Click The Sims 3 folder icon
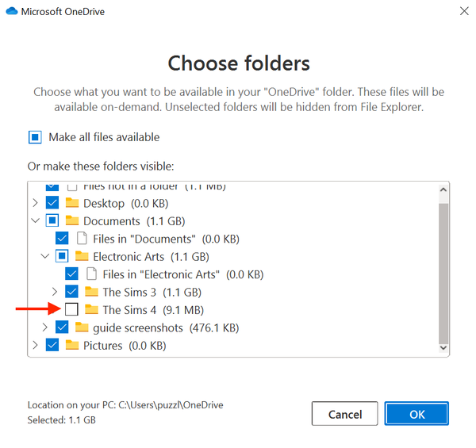 (91, 292)
